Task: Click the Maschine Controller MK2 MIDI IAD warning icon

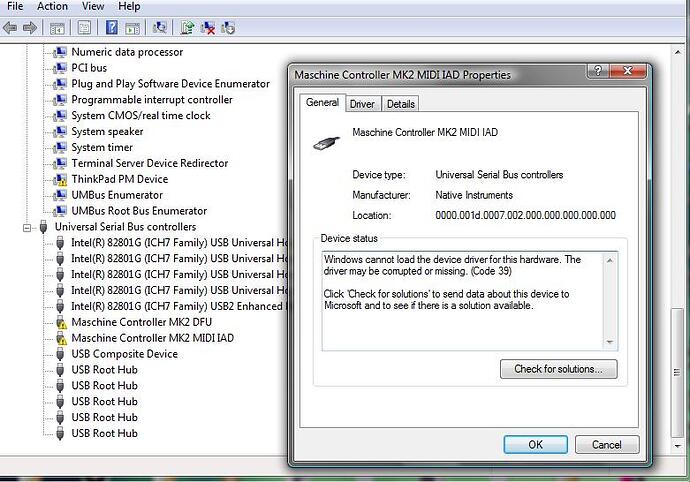Action: [61, 339]
